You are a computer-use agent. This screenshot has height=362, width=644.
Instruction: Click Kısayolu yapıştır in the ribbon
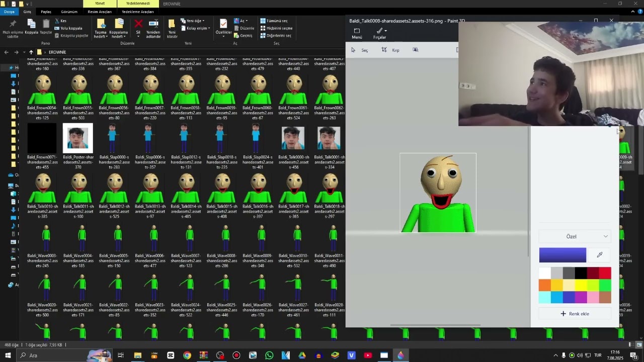click(71, 36)
